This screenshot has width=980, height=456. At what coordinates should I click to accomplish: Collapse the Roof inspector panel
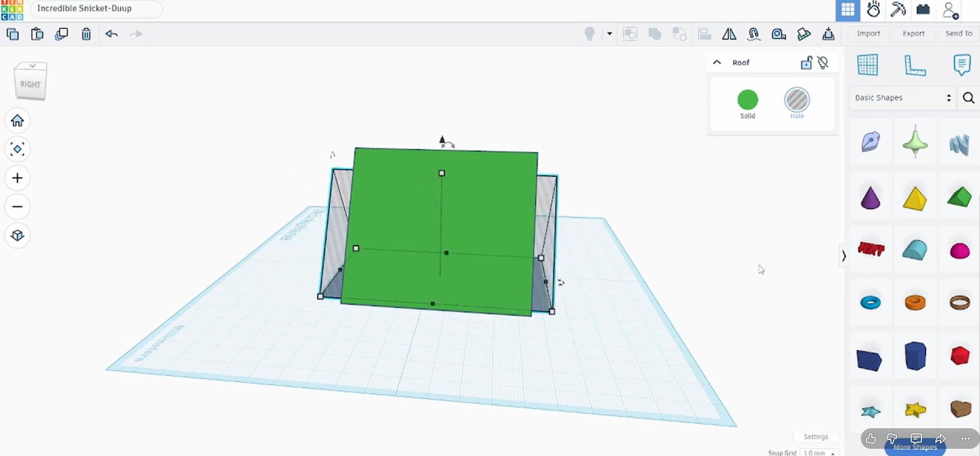pos(717,62)
